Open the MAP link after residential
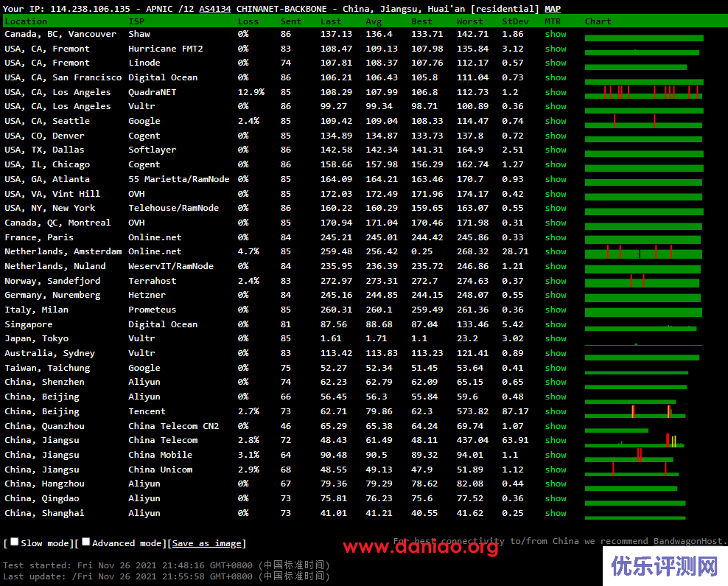This screenshot has width=728, height=586. click(553, 9)
